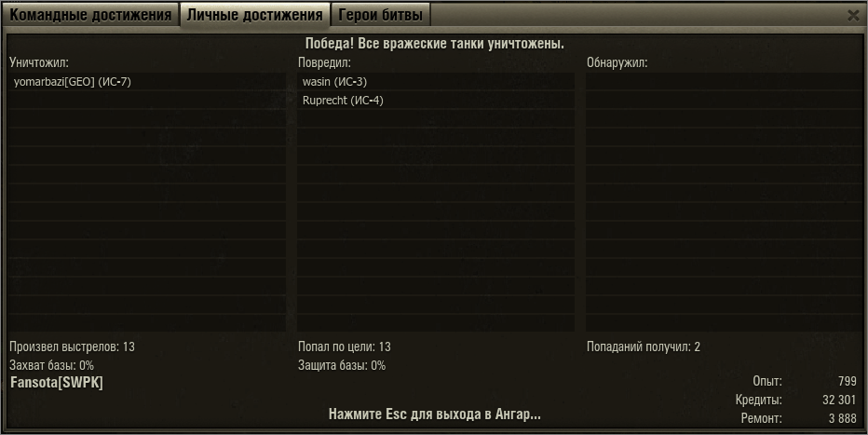Click the Ремонт cost 3 888
The image size is (868, 435).
843,418
